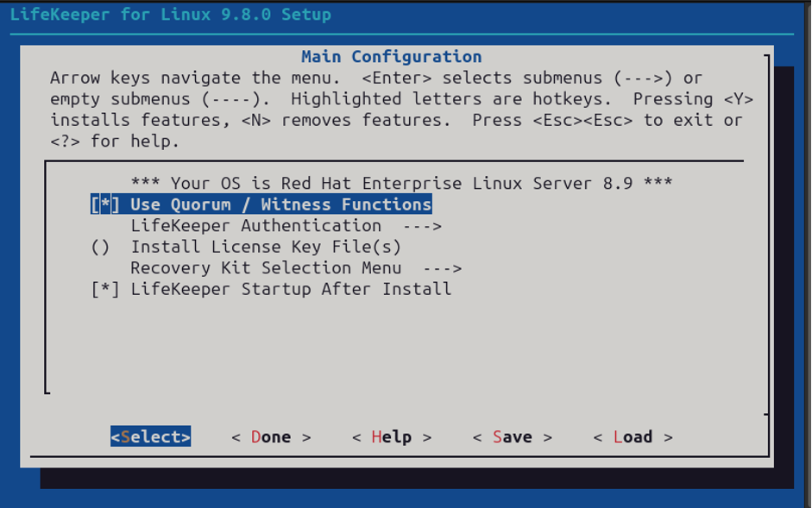
Task: Choose the Done button
Action: 271,437
